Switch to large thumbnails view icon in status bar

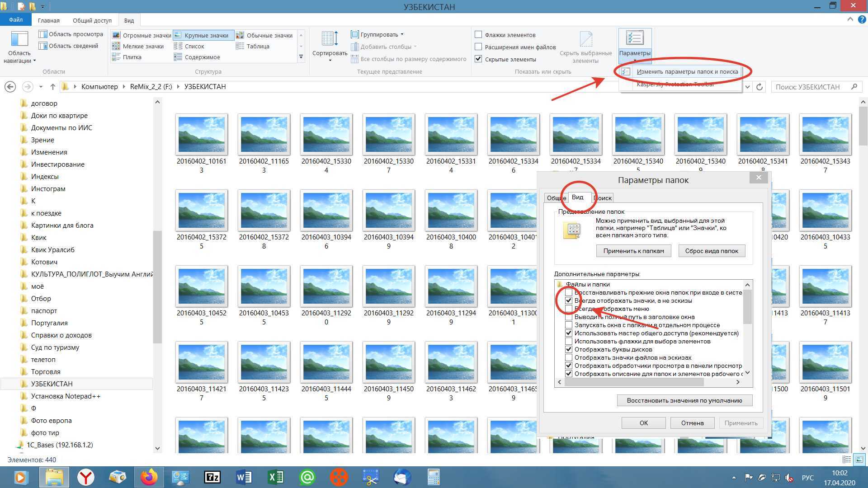pyautogui.click(x=859, y=460)
